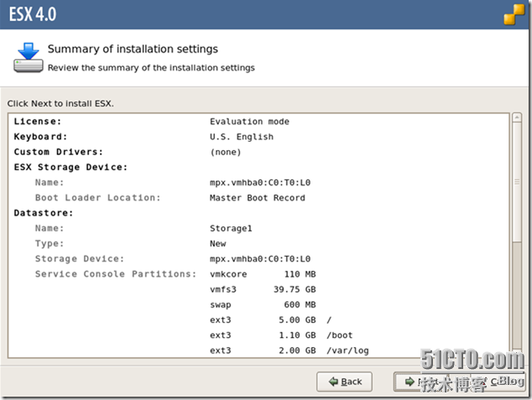The width and height of the screenshot is (532, 400).
Task: Click the 'Click Next to install ESX.' instruction
Action: pos(60,103)
